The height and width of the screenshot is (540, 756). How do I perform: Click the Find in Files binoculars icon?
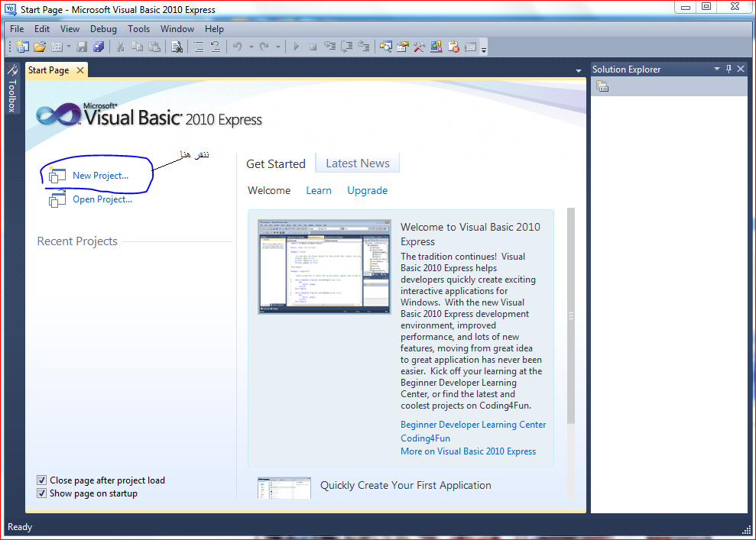point(177,47)
